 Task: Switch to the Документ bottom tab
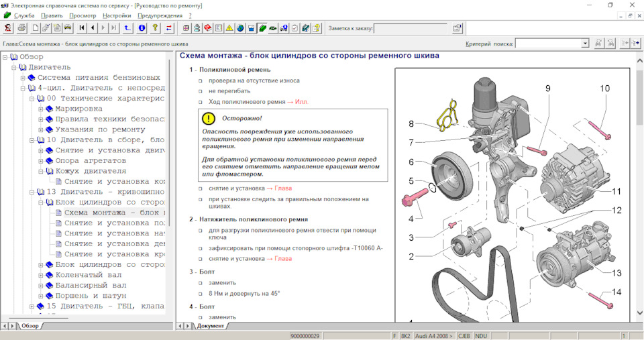click(x=211, y=326)
